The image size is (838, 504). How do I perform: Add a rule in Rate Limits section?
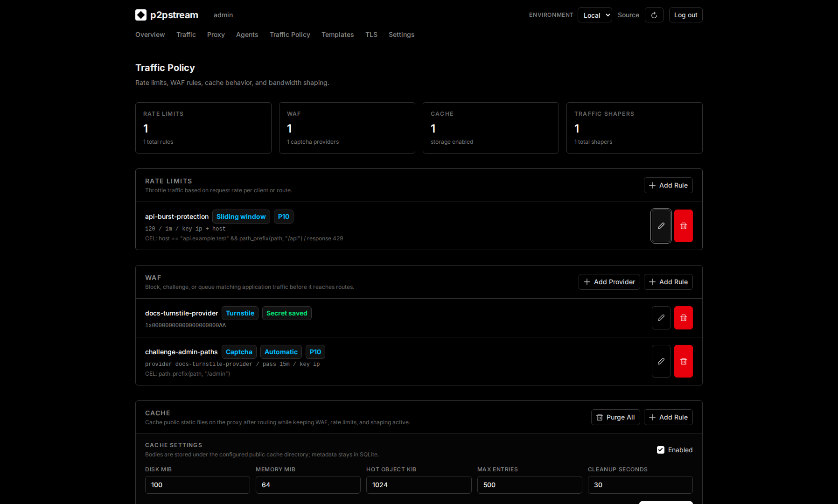tap(668, 185)
